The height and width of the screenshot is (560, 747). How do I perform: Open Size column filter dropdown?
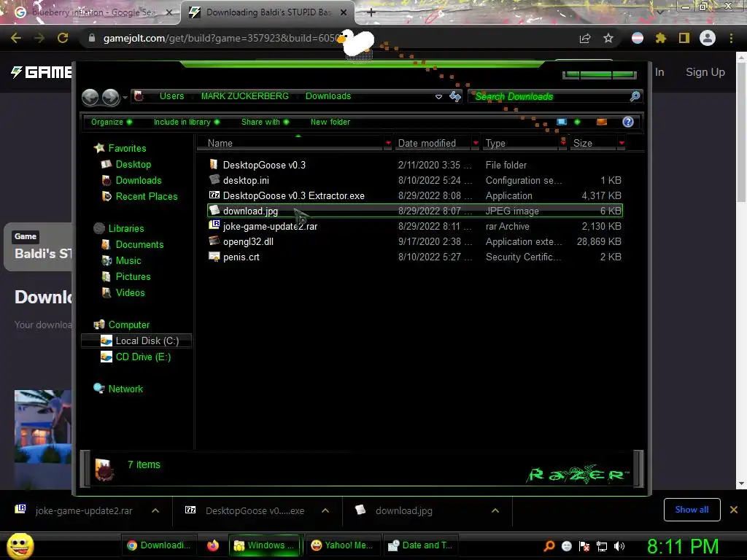622,143
